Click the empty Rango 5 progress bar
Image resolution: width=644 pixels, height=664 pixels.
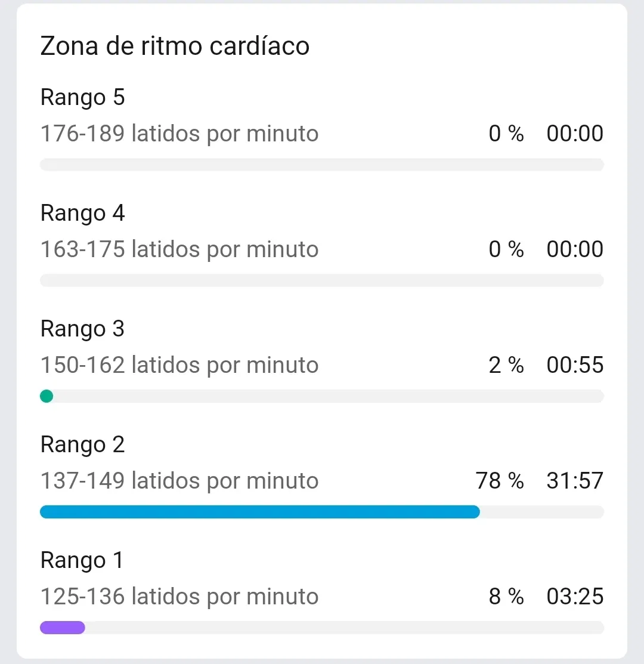click(x=321, y=165)
